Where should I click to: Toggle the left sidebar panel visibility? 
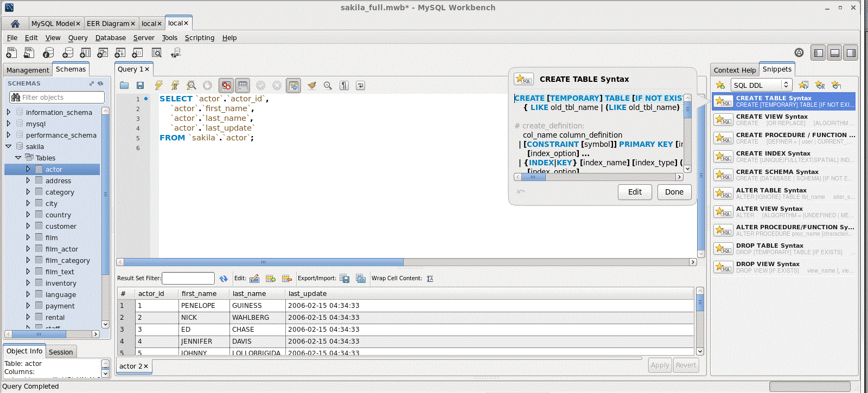[x=819, y=53]
